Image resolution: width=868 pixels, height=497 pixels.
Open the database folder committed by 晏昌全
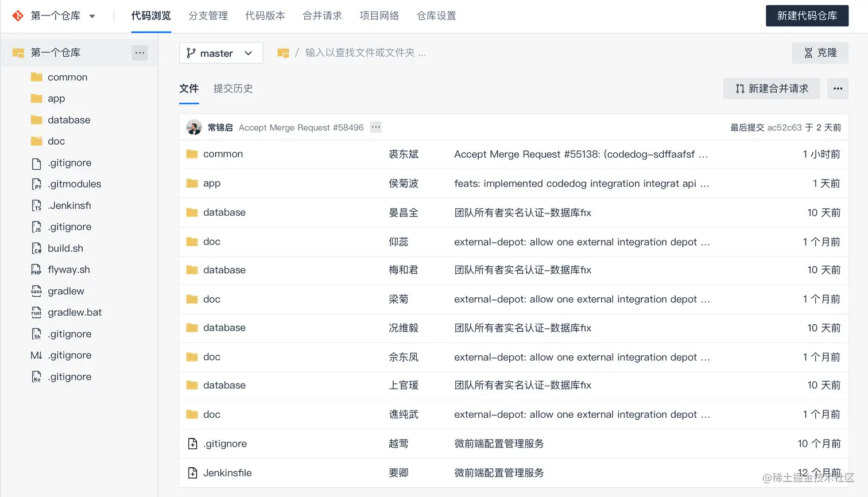(224, 212)
